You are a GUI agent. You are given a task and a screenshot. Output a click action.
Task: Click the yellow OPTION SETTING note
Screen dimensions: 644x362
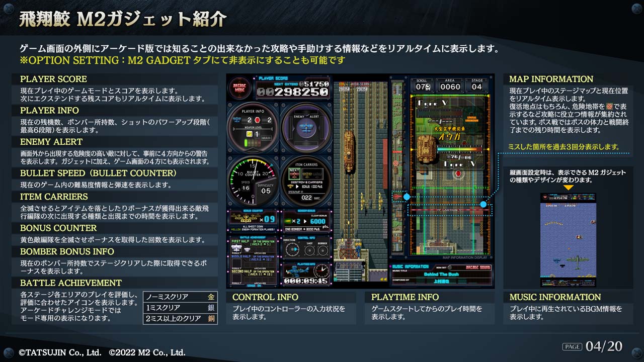[183, 60]
